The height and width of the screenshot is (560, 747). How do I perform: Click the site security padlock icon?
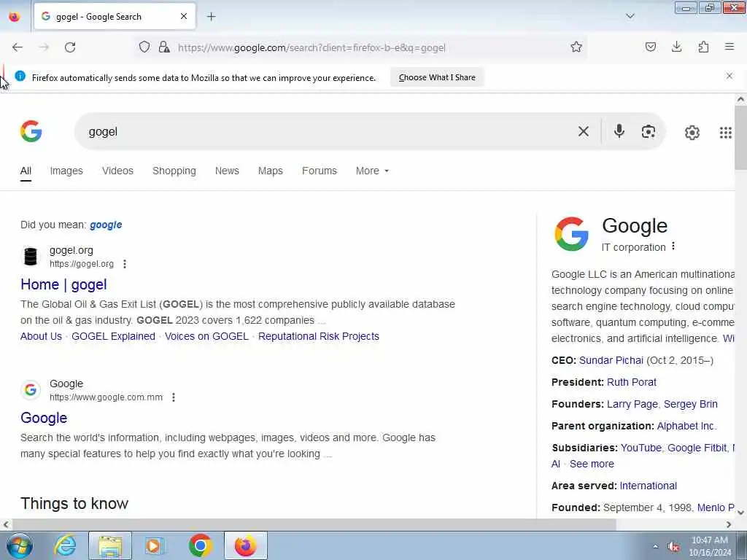(x=164, y=47)
